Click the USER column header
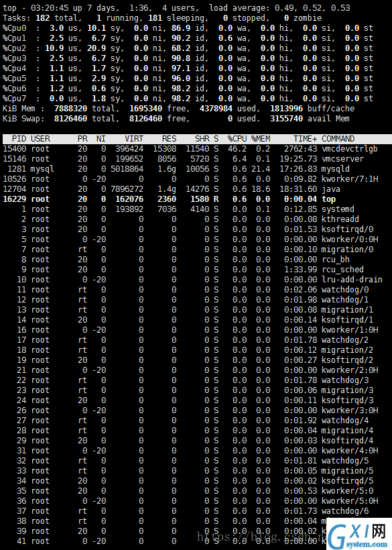Viewport: 392px width, 550px height. [x=40, y=139]
